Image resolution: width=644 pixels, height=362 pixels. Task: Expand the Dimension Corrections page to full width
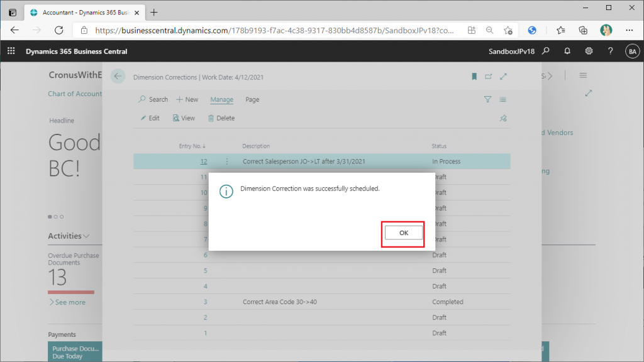tap(503, 76)
